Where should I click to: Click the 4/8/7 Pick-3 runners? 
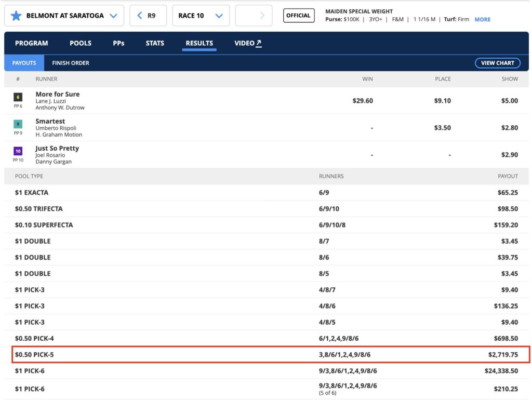tap(327, 290)
